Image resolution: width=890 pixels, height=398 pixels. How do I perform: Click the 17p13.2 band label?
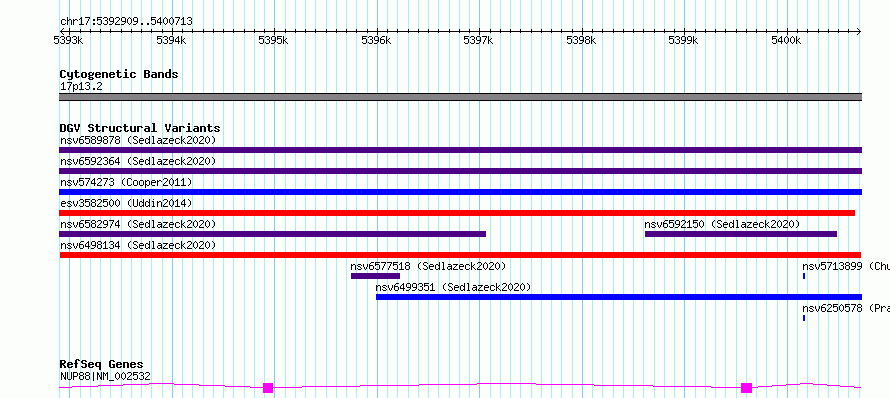(x=81, y=87)
